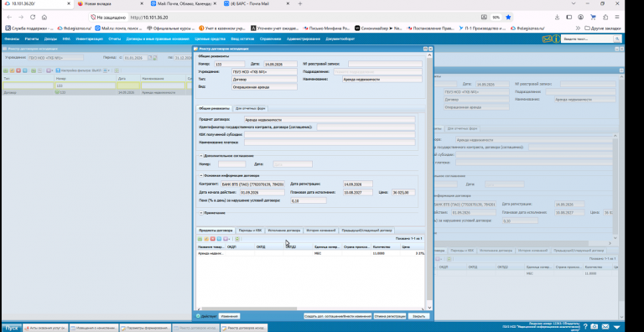This screenshot has height=332, width=644.
Task: Open Администрирование menu
Action: click(304, 39)
